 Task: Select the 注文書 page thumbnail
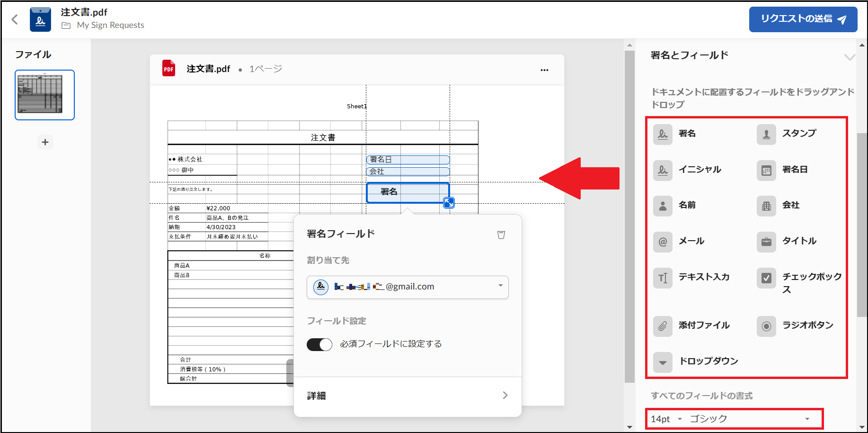(44, 95)
